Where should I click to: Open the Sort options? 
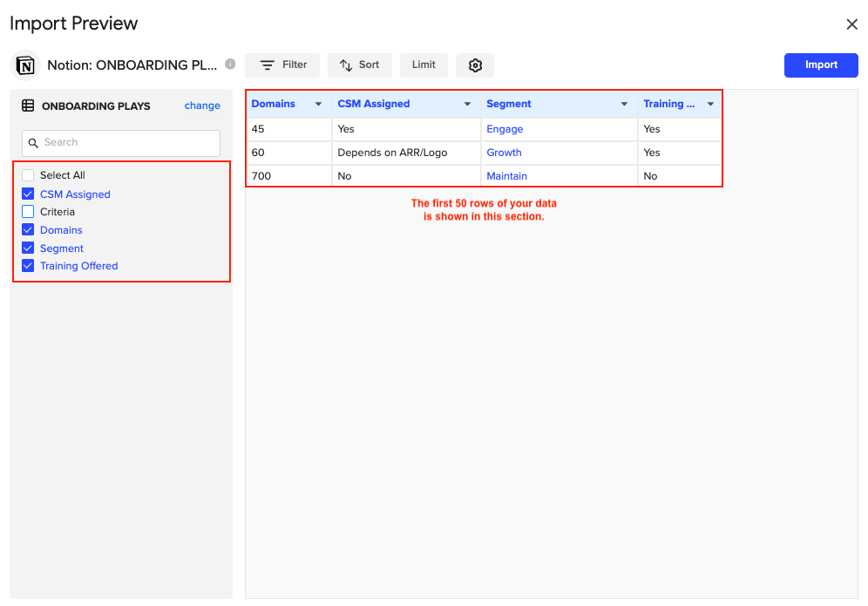coord(359,65)
